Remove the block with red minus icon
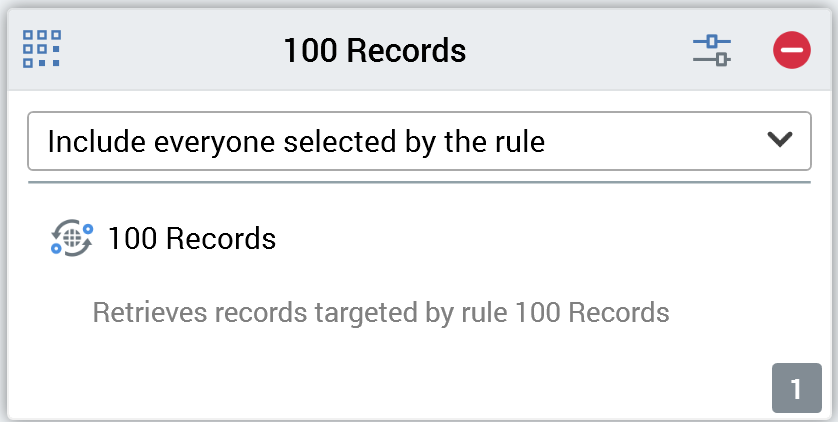Viewport: 838px width, 422px height. pos(791,49)
